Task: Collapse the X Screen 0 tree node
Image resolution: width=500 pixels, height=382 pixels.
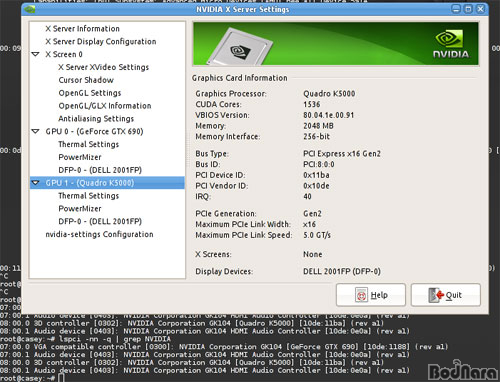Action: [x=35, y=54]
